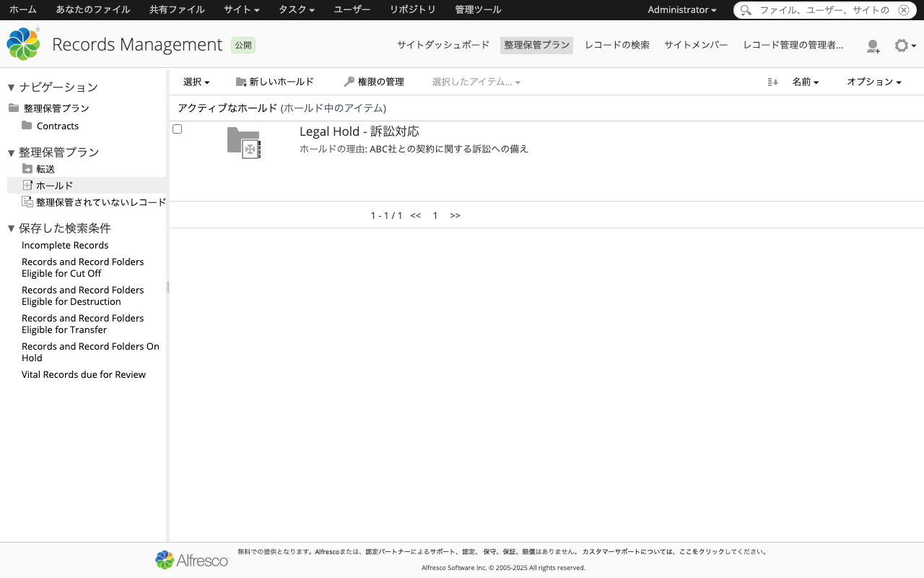The width and height of the screenshot is (924, 578).
Task: Click the Records Management site title
Action: tap(137, 45)
